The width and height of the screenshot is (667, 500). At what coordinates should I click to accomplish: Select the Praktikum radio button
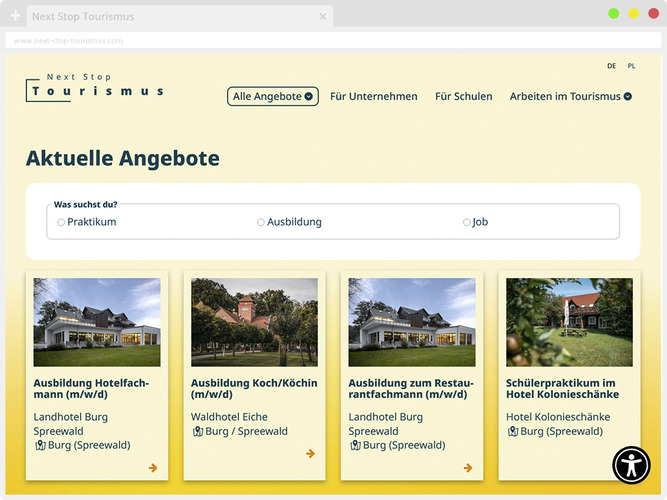[61, 222]
